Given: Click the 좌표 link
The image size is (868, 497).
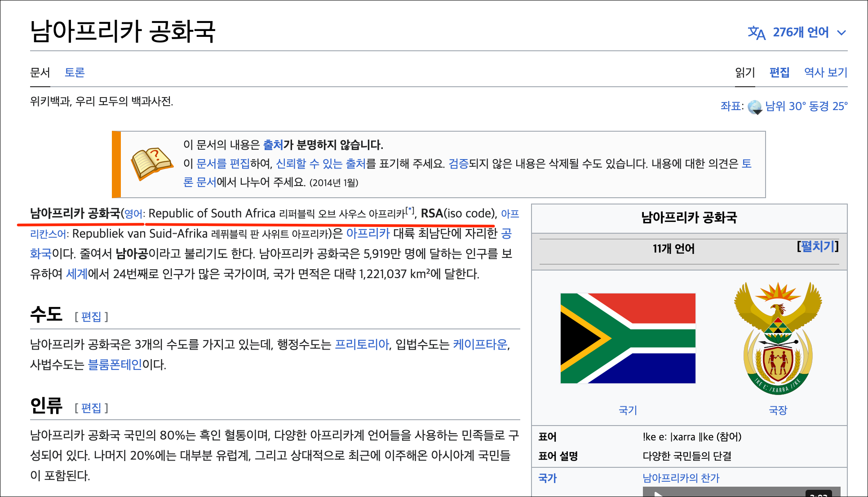Looking at the screenshot, I should 731,106.
